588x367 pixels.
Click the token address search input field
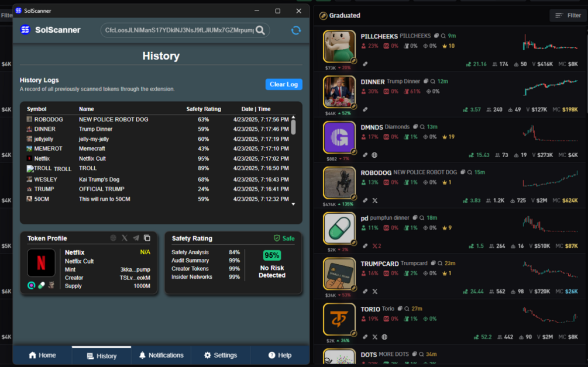(179, 30)
